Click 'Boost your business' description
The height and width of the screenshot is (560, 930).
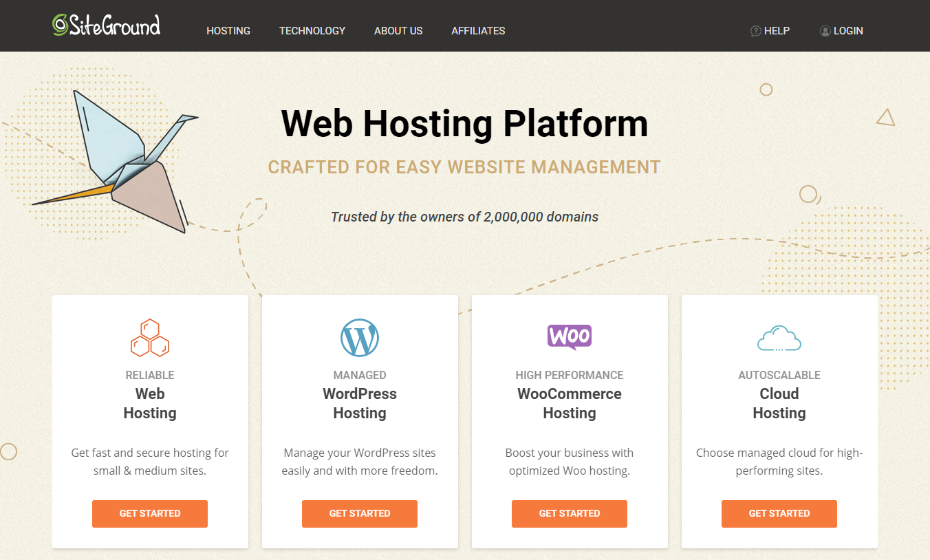(570, 462)
